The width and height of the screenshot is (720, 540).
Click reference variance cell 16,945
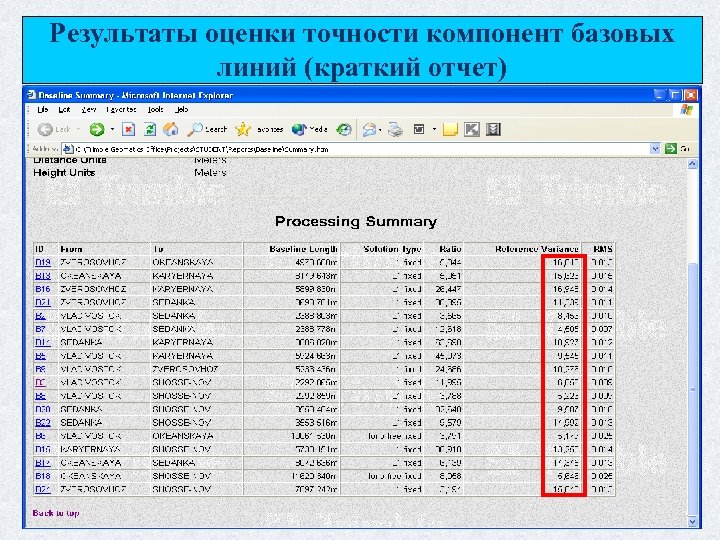pyautogui.click(x=566, y=289)
